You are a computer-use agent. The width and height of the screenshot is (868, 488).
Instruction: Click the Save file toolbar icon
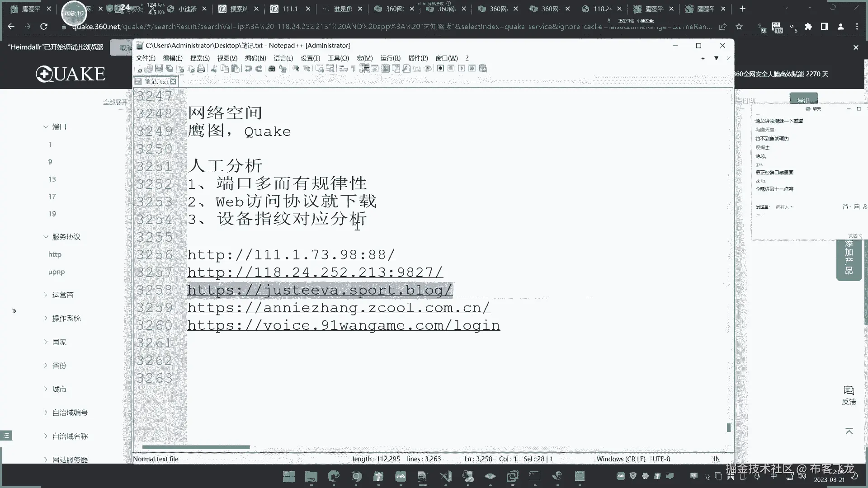[x=159, y=69]
